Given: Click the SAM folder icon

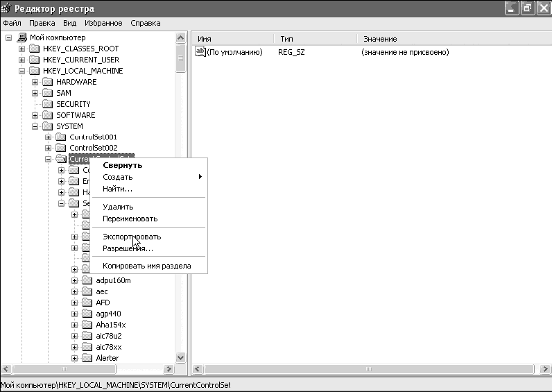Looking at the screenshot, I should tap(48, 93).
